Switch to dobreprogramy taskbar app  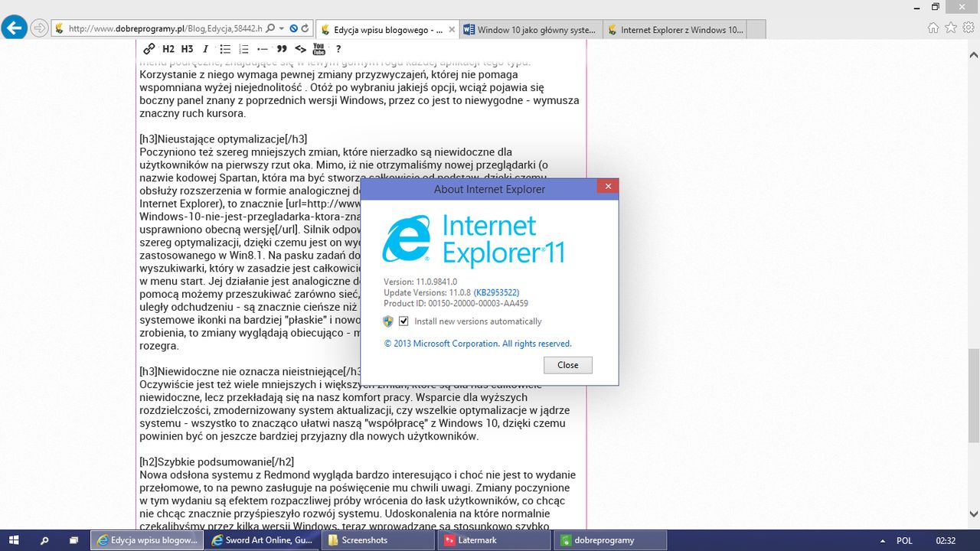coord(609,540)
